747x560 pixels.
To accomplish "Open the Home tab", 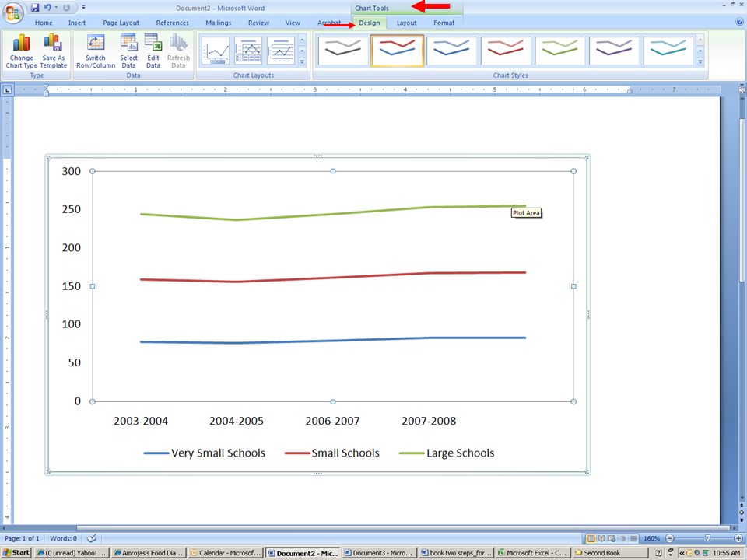I will pos(44,23).
